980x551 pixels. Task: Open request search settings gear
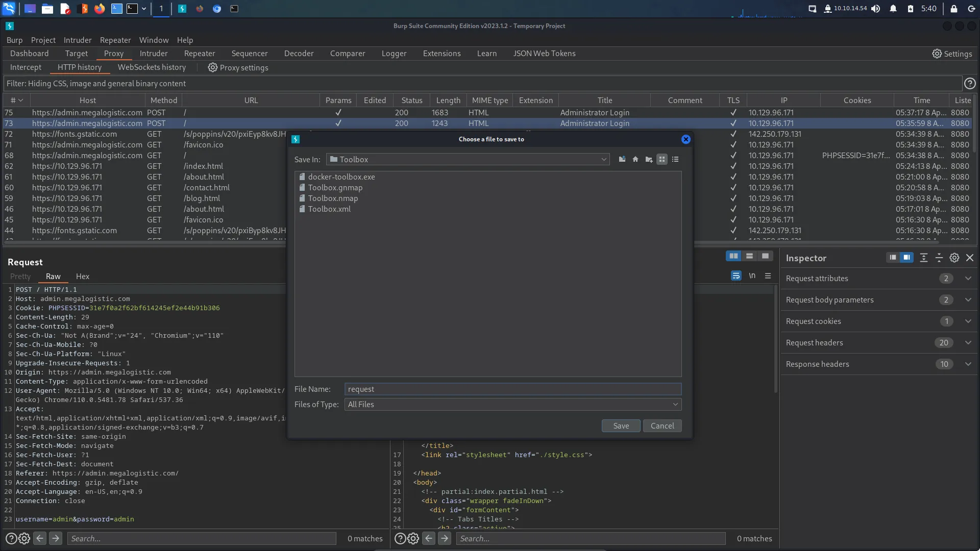click(x=24, y=538)
